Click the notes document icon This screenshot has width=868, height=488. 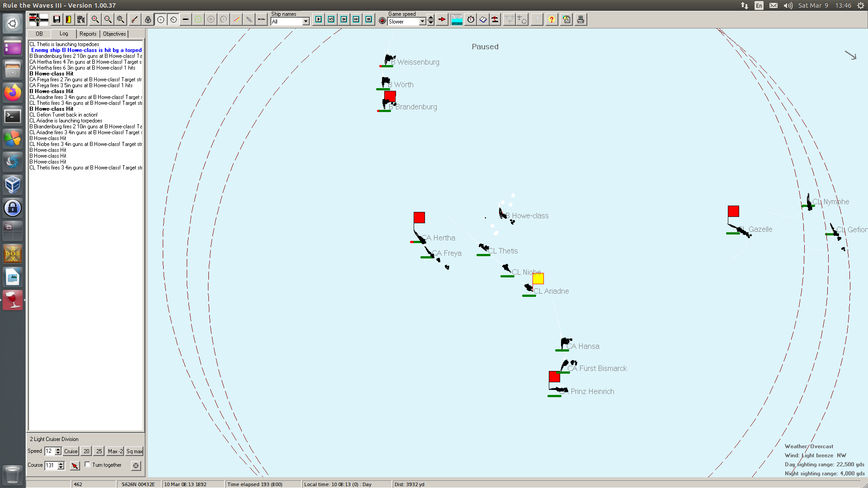point(567,19)
